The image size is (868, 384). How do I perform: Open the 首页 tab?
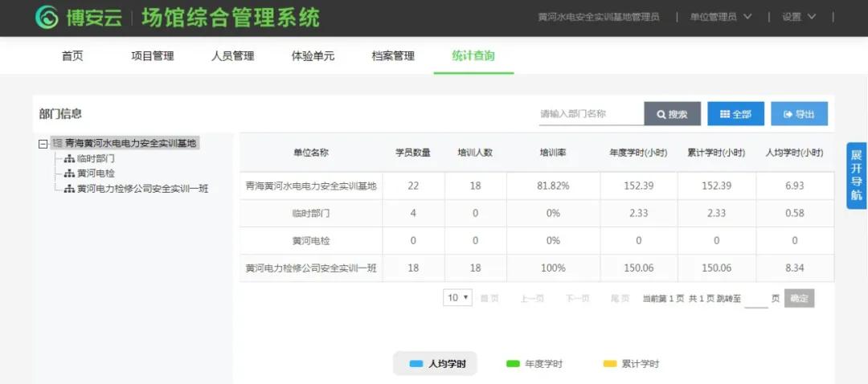click(x=72, y=56)
